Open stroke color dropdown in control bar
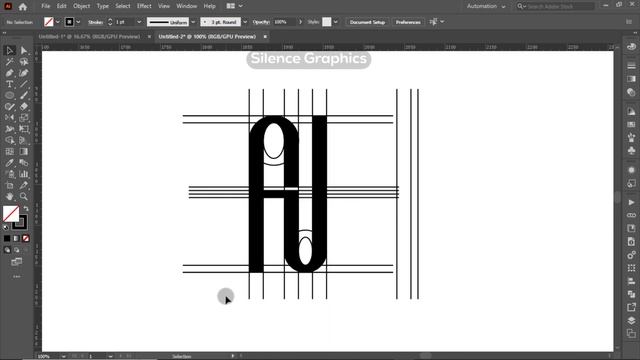640x360 pixels. tap(78, 22)
